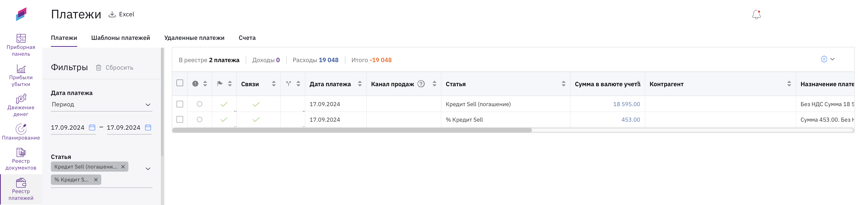
Task: Expand the Статья filter dropdown arrow
Action: coord(148,169)
